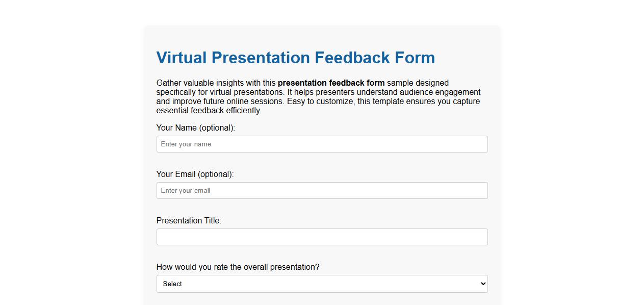Click the empty title field under Presentation Title
The height and width of the screenshot is (305, 644).
322,237
